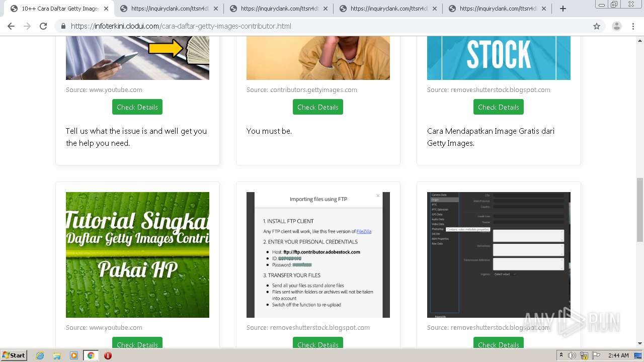Open Windows Explorer folder on taskbar

(57, 355)
